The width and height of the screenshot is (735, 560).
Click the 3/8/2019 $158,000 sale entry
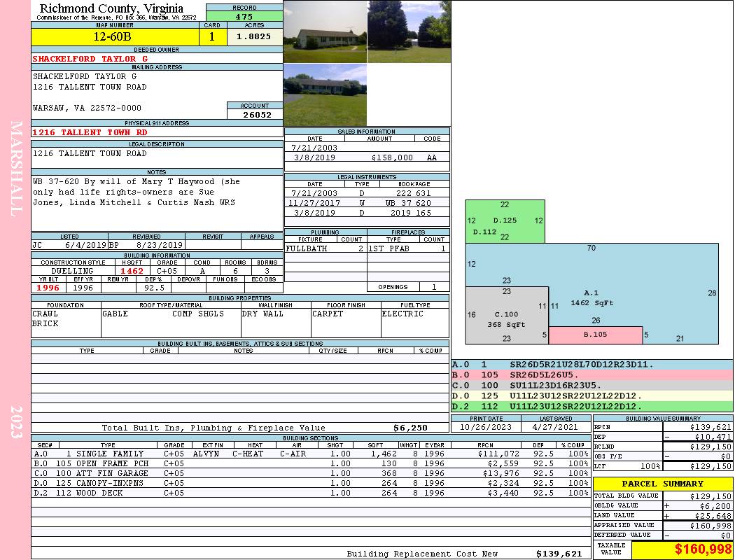pos(367,157)
